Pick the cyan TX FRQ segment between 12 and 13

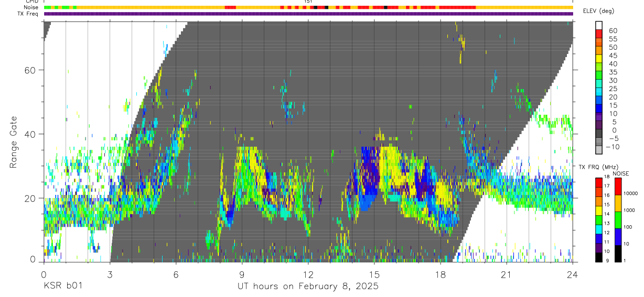(599, 229)
